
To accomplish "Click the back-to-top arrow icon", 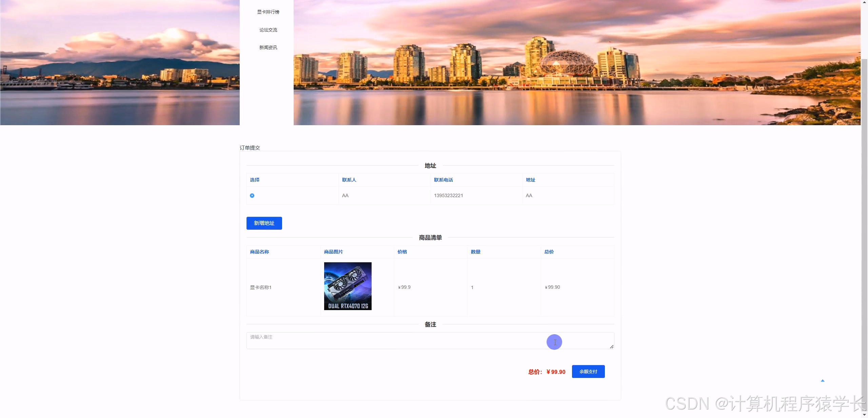I will [x=822, y=381].
